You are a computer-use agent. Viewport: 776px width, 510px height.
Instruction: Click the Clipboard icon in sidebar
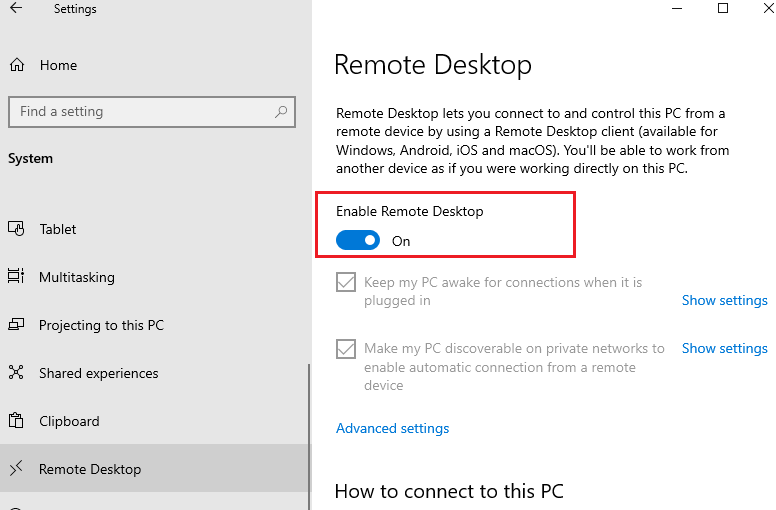click(x=16, y=420)
